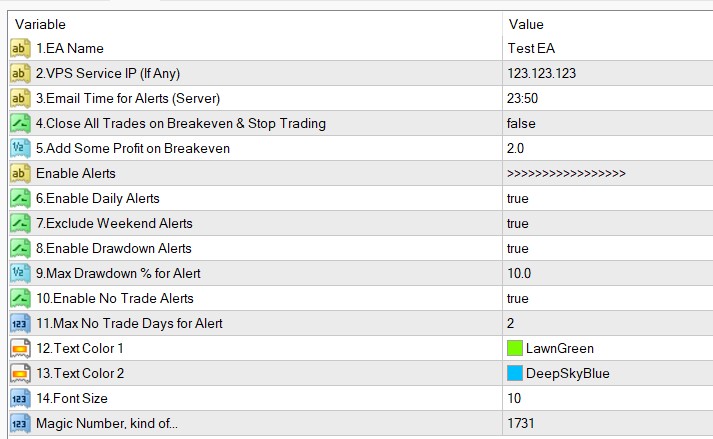Viewport: 713px width, 439px height.
Task: Open the DeepSkyBlue color dropdown value
Action: click(567, 373)
